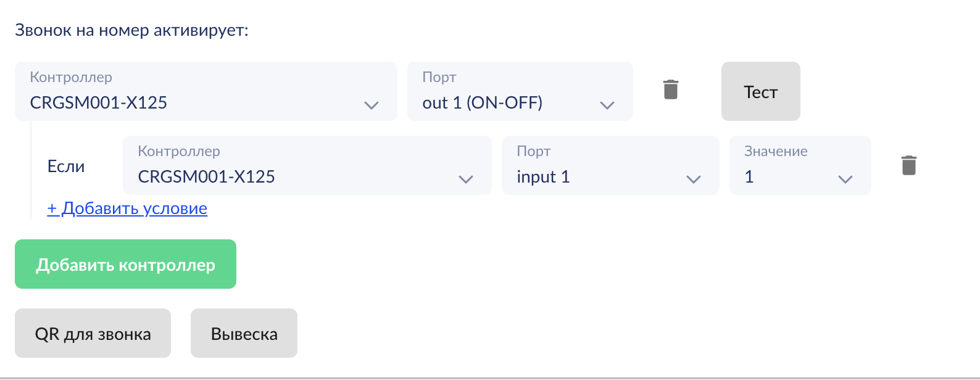
Task: Click the chevron arrow in the top Контроллер field
Action: point(372,105)
